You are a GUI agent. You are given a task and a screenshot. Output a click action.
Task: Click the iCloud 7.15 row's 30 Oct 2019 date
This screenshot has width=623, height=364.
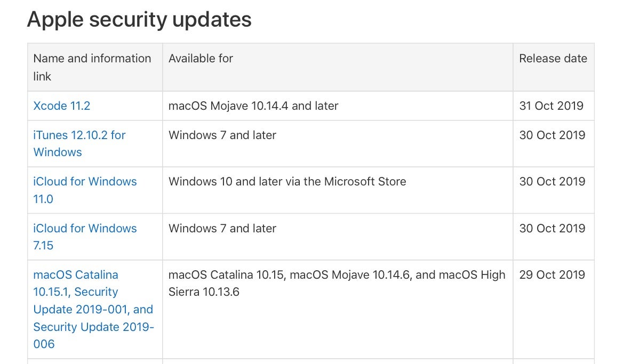pyautogui.click(x=552, y=229)
